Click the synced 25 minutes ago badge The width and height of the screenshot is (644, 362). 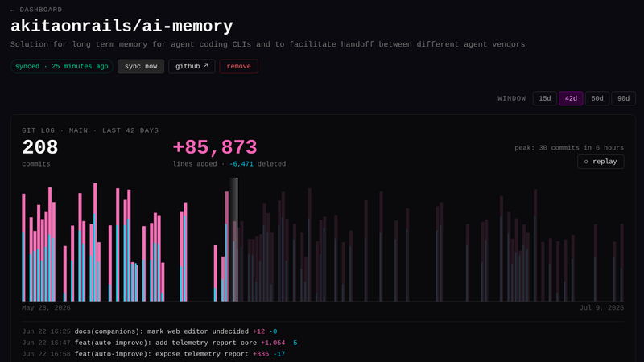pos(62,66)
